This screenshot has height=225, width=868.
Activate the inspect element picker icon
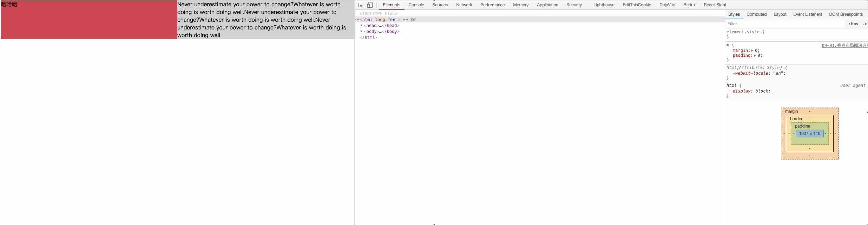[x=360, y=5]
